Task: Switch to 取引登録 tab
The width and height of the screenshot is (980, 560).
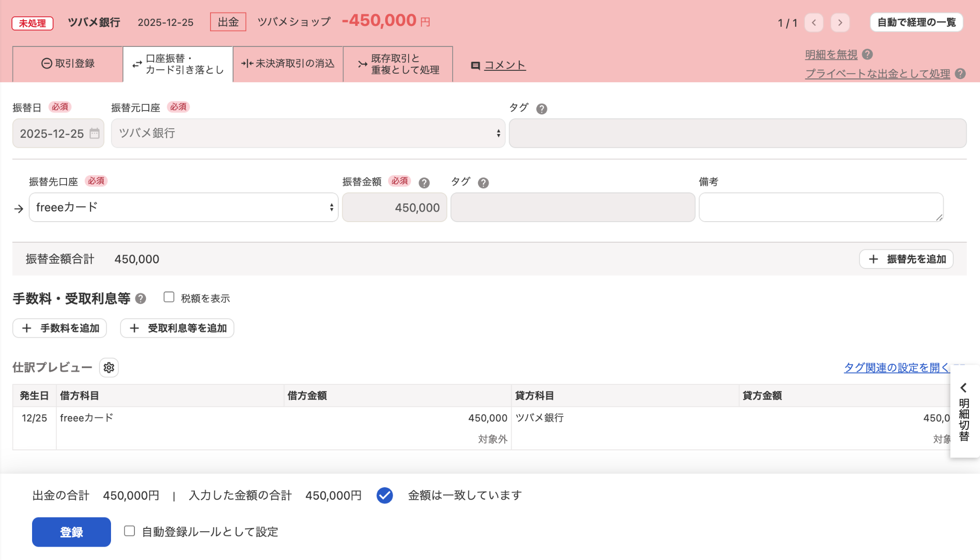Action: point(67,64)
